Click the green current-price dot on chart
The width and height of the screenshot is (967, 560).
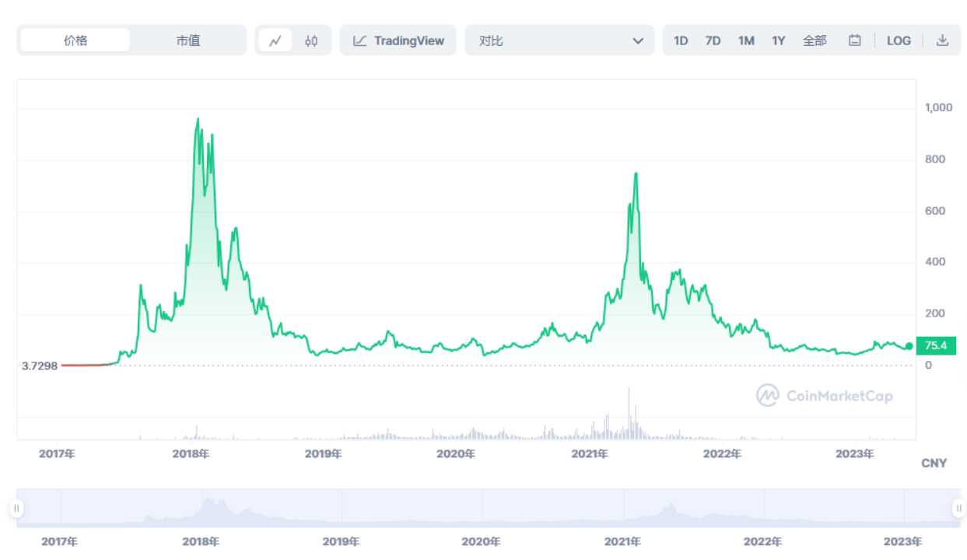(909, 346)
